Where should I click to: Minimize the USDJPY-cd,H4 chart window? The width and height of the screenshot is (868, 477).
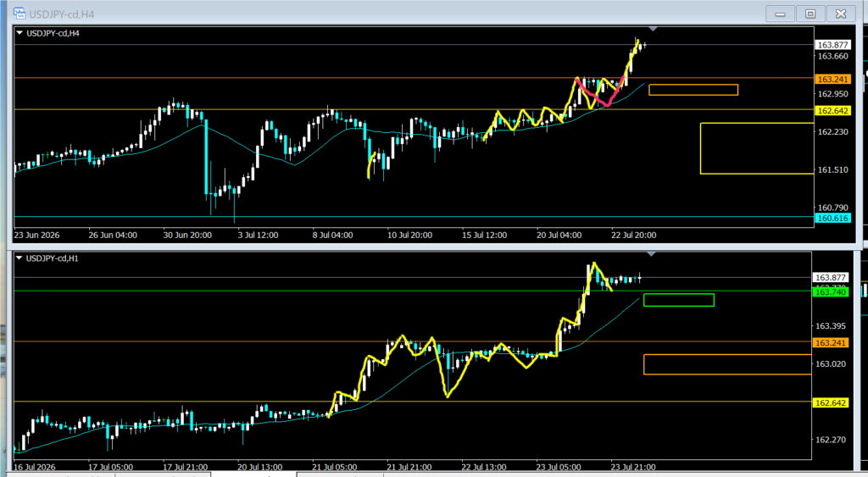click(780, 14)
